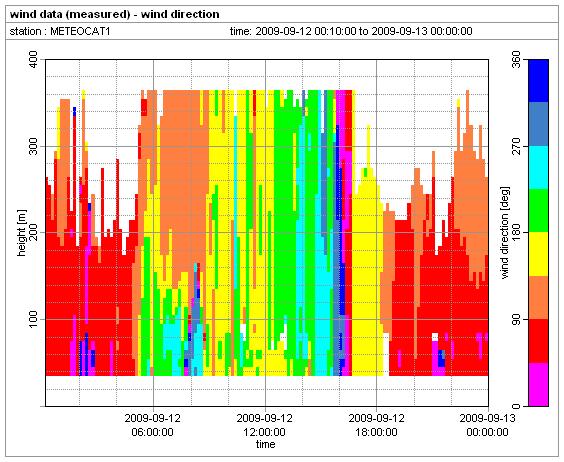Click the 300 height tick label

(x=33, y=146)
